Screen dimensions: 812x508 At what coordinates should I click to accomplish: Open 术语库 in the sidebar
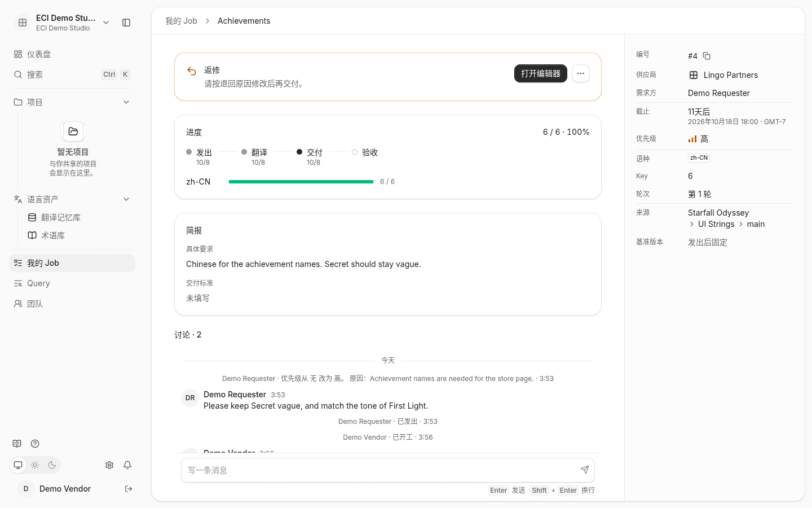pos(79,235)
